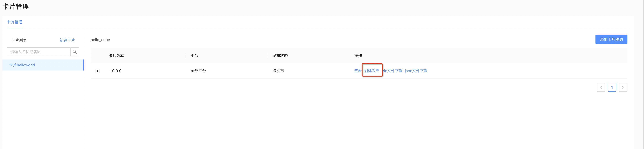
Task: Click the 添加卡片资源 button
Action: (611, 39)
